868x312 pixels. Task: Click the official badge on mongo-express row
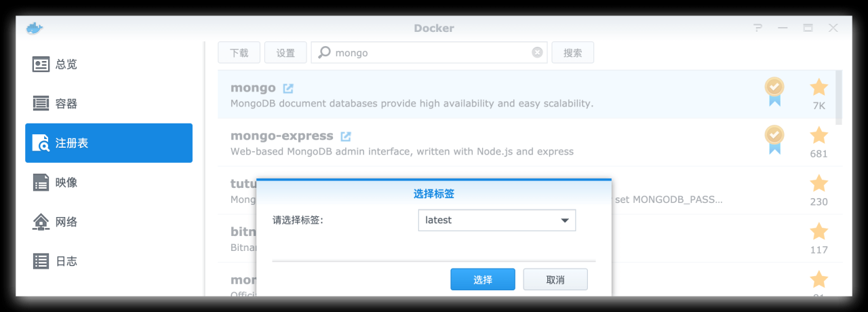pyautogui.click(x=774, y=139)
